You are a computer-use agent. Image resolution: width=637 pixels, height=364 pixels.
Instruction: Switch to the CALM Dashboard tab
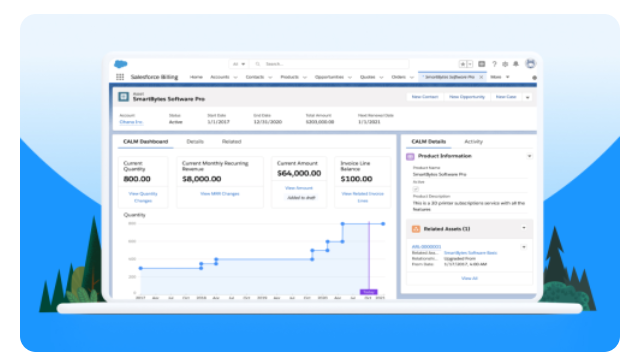145,141
